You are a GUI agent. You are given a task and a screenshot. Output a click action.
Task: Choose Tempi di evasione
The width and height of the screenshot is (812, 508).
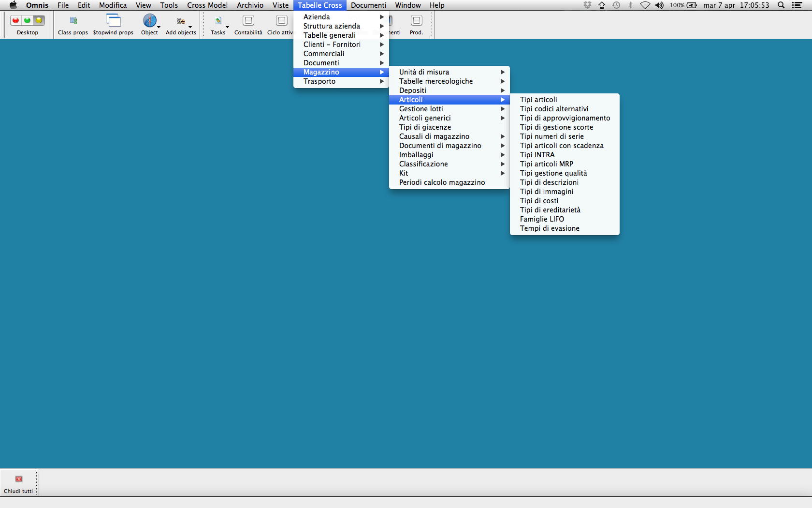point(550,228)
